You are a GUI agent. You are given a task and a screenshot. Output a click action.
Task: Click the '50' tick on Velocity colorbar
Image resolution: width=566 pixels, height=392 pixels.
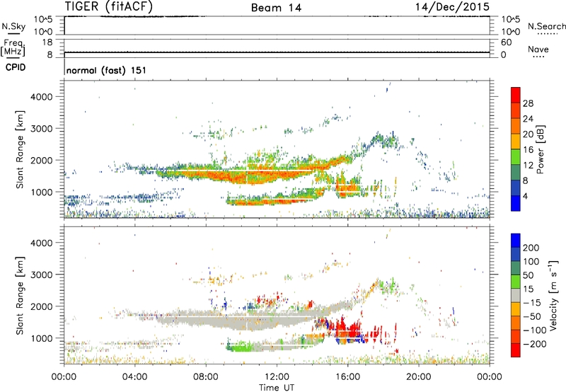click(528, 275)
